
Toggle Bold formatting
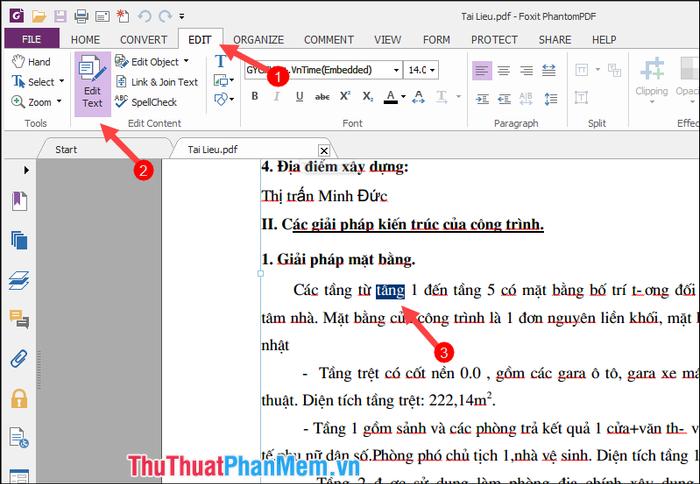coord(255,96)
